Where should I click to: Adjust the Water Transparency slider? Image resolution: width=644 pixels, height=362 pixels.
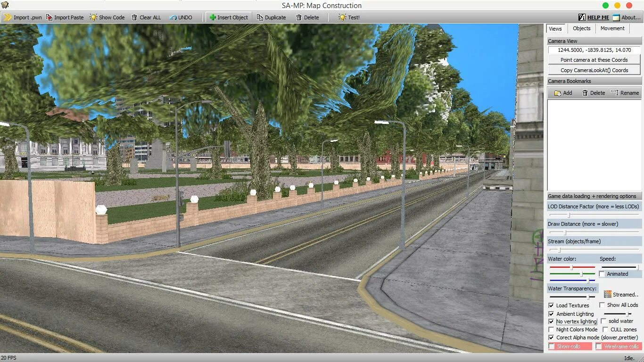(x=572, y=297)
